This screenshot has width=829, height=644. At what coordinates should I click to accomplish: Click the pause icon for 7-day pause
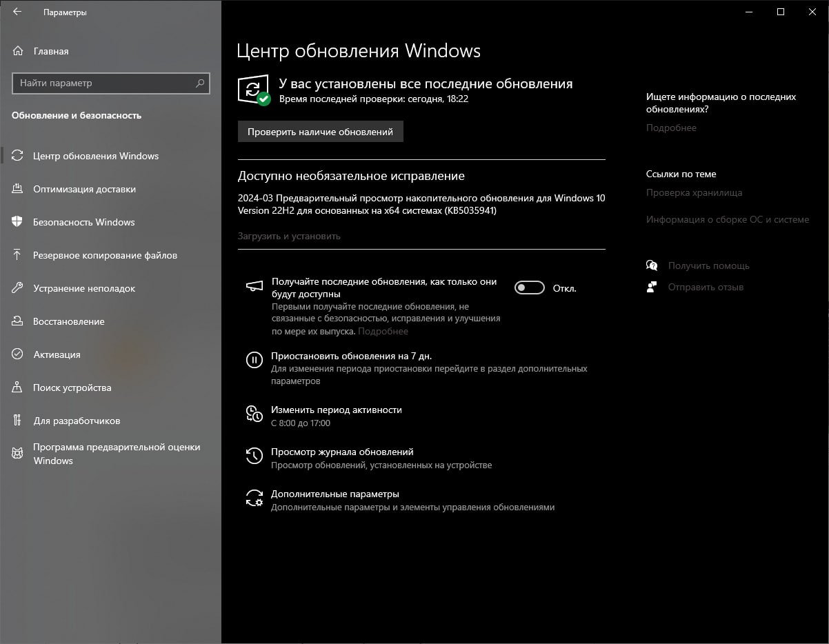pyautogui.click(x=254, y=359)
